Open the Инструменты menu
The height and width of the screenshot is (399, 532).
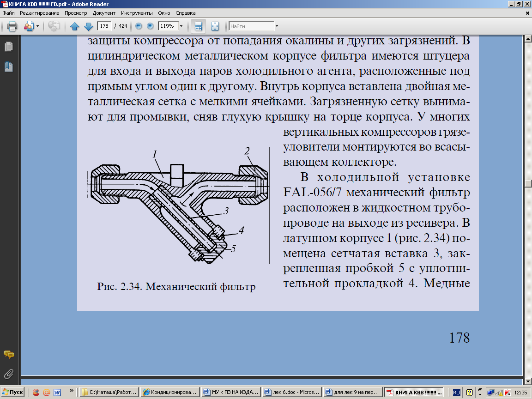[137, 13]
